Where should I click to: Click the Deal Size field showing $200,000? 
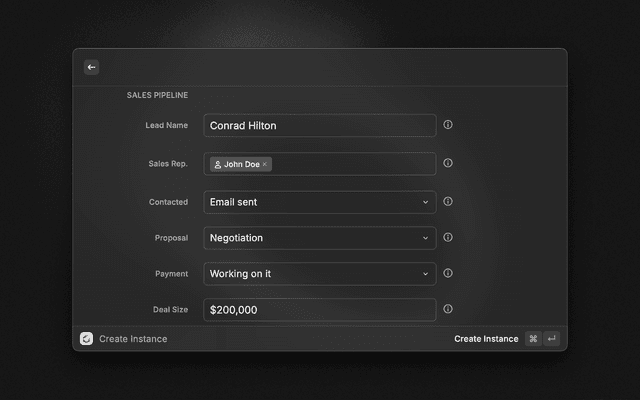pyautogui.click(x=319, y=310)
